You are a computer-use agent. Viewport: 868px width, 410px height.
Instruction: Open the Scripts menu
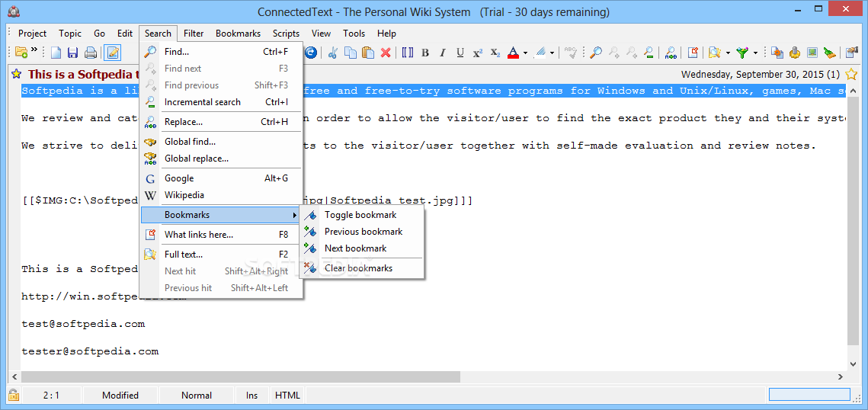287,34
